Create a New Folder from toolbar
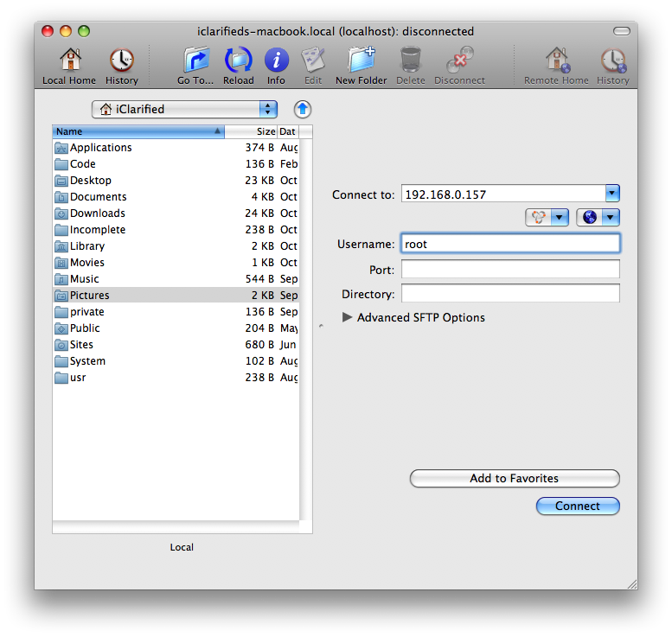Image resolution: width=672 pixels, height=637 pixels. (x=361, y=61)
